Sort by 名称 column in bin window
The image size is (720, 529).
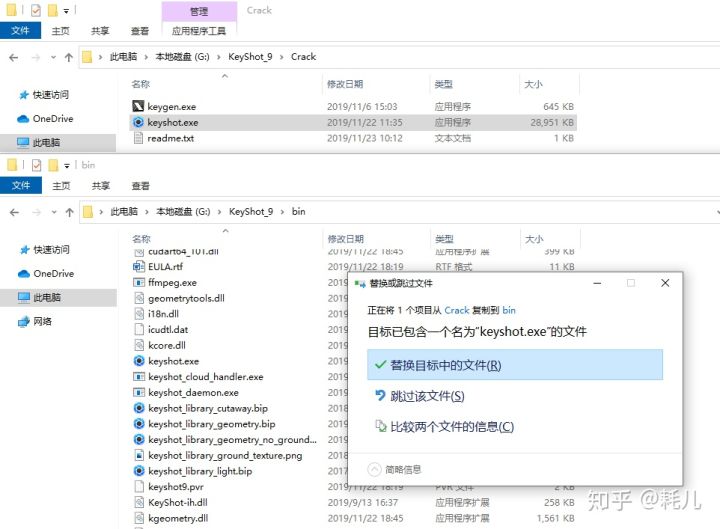click(x=141, y=239)
